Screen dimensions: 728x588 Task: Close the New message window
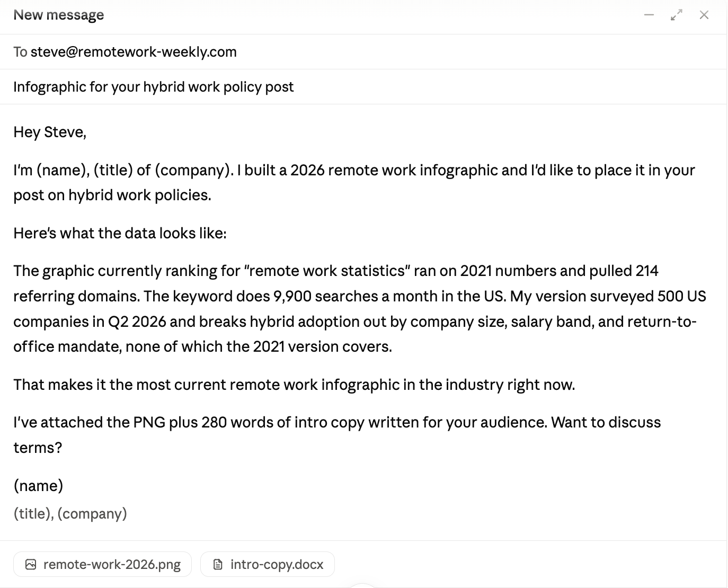704,15
